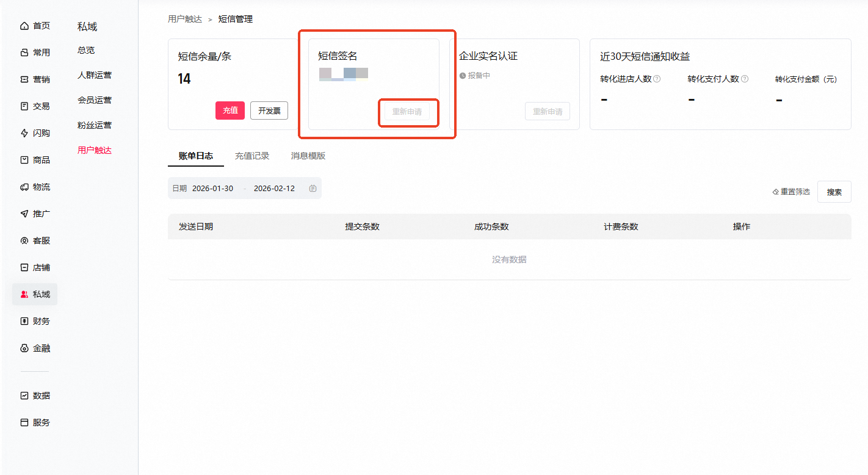Image resolution: width=868 pixels, height=475 pixels.
Task: Click the 金融 money-bag icon
Action: (24, 348)
